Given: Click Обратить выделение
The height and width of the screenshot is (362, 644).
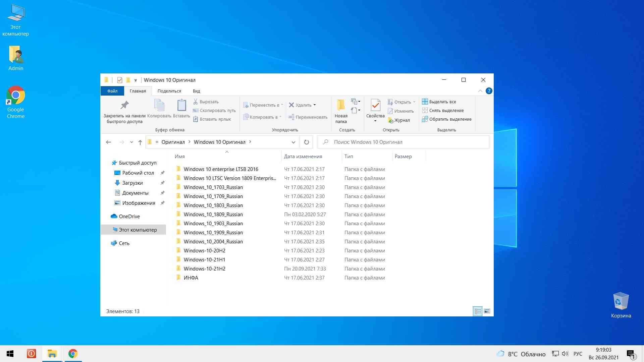Looking at the screenshot, I should (x=447, y=119).
